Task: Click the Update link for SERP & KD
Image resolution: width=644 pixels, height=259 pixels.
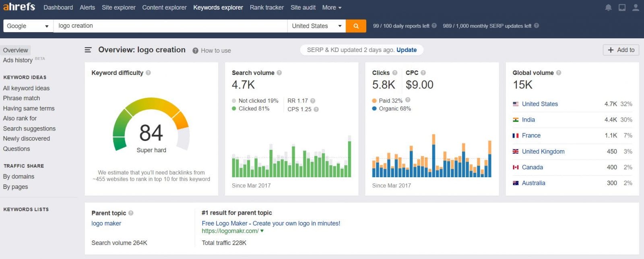Action: pos(407,50)
